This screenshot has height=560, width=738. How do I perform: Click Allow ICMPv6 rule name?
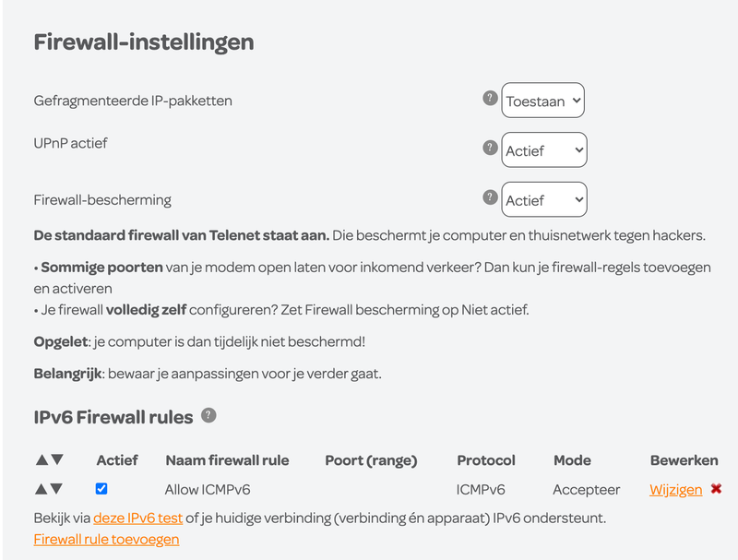[208, 490]
